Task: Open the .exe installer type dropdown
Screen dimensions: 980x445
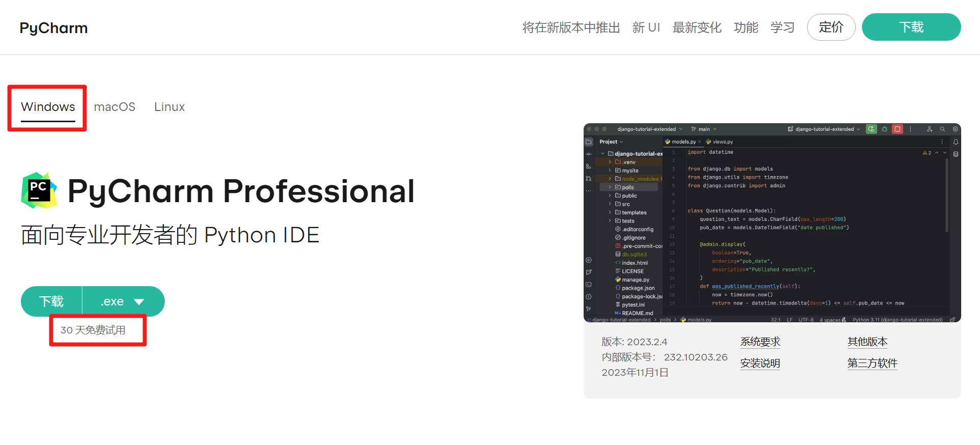Action: point(124,301)
